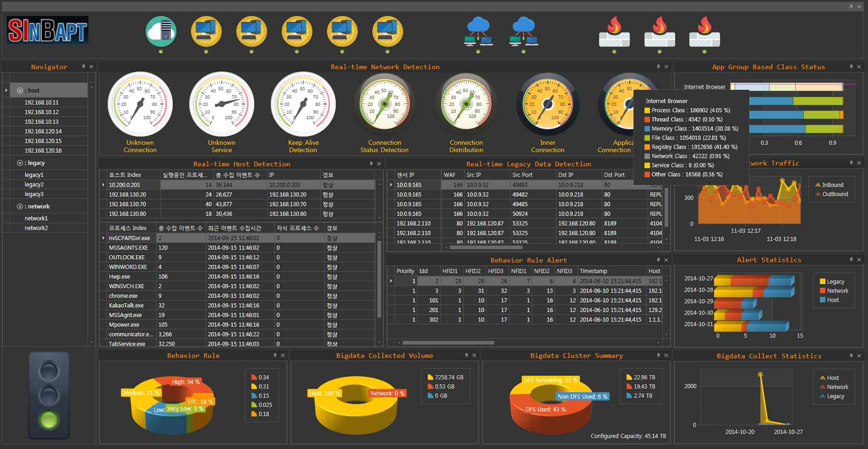Screen dimensions: 868x449
Task: Toggle Legacy legend in Alert Statistics
Action: coord(832,281)
